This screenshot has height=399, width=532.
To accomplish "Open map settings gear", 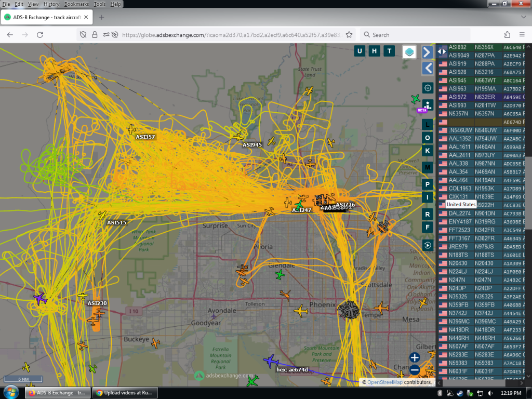I will (x=428, y=88).
